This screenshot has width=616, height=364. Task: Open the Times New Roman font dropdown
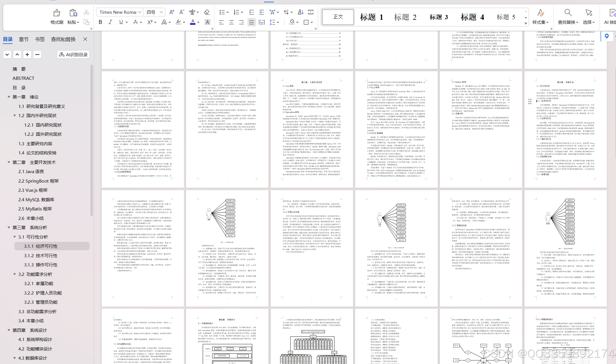point(140,12)
